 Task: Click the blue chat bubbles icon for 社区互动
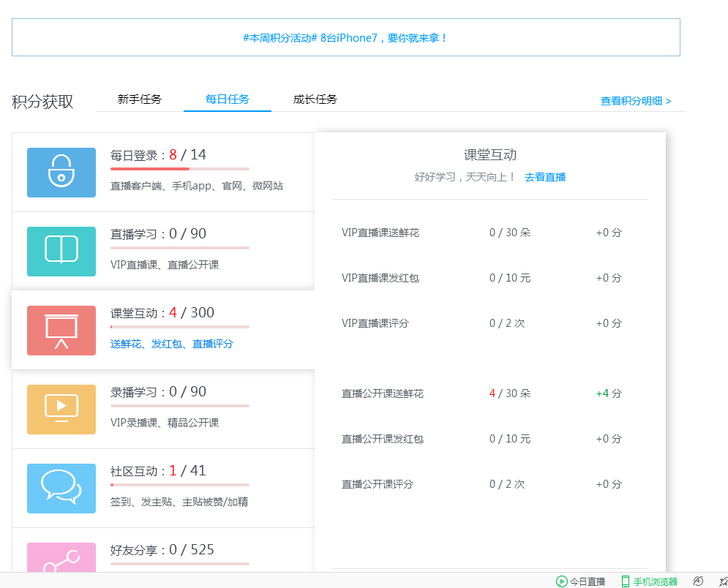click(x=61, y=489)
